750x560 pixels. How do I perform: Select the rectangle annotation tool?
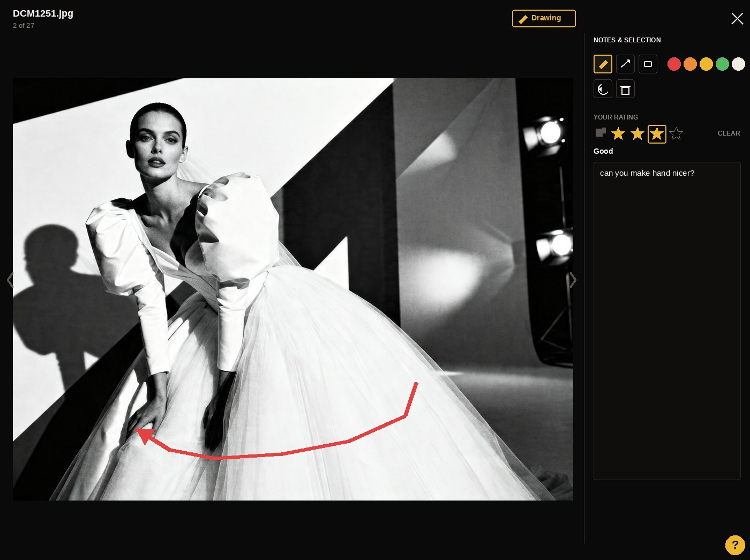pos(648,64)
